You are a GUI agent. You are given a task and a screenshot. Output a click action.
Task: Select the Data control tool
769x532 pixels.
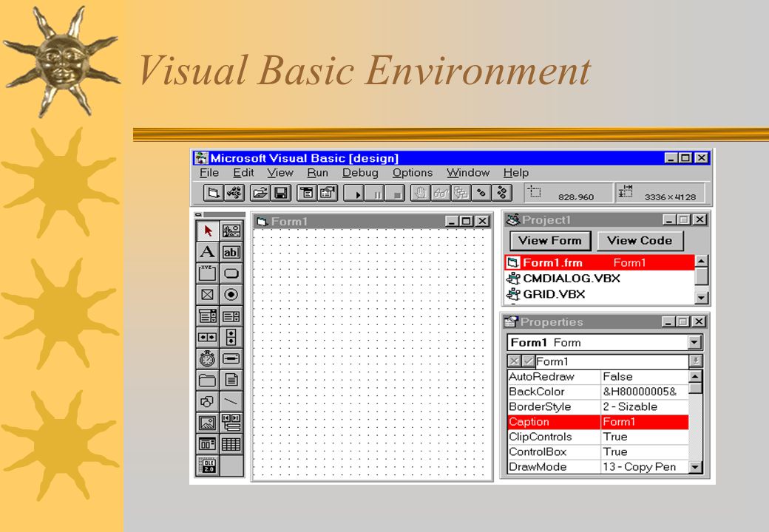[x=231, y=422]
